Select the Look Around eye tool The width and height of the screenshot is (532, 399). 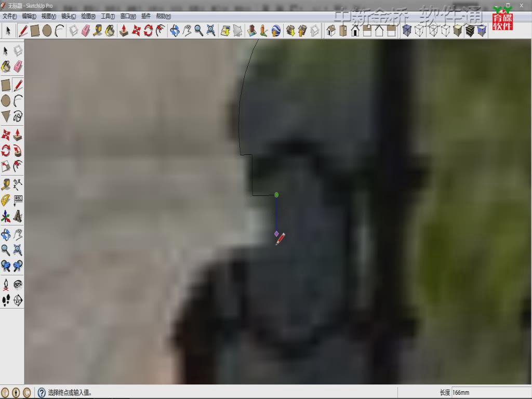pyautogui.click(x=18, y=285)
